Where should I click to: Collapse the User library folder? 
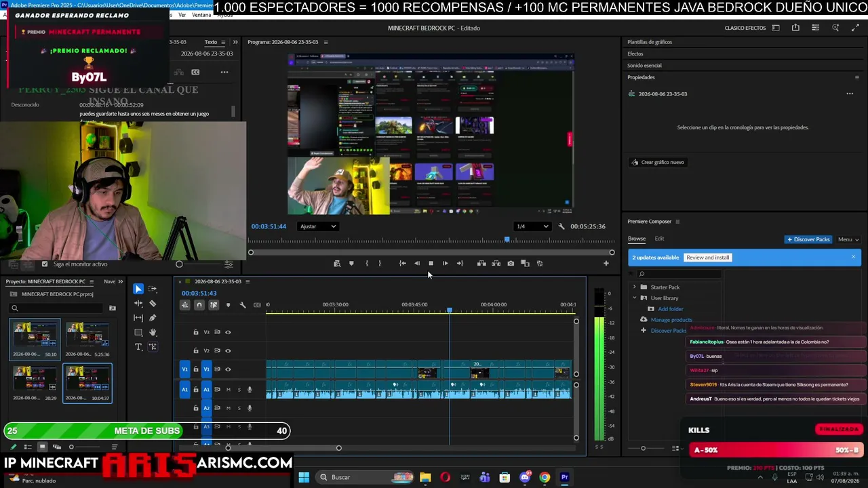point(635,298)
